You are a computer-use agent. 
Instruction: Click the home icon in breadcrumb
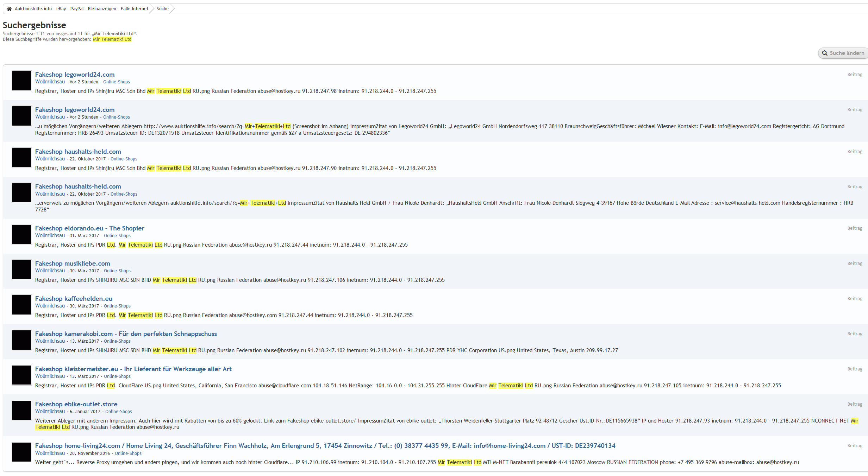coord(9,9)
